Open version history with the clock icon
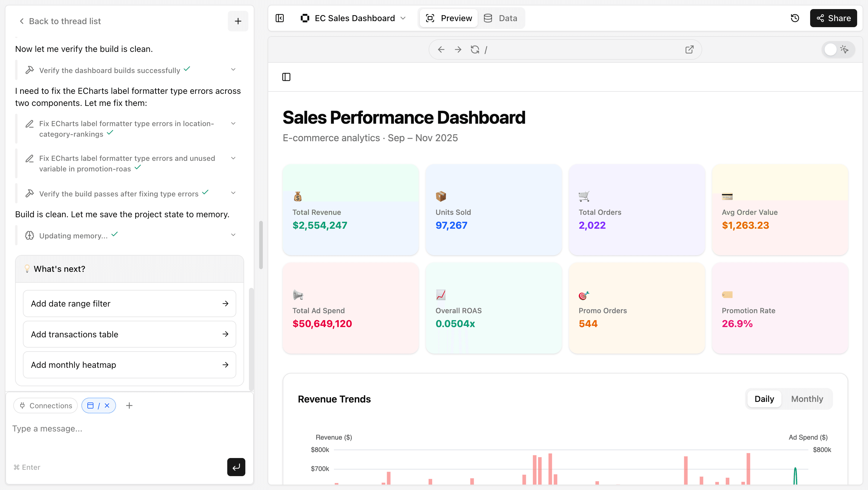 click(x=795, y=18)
